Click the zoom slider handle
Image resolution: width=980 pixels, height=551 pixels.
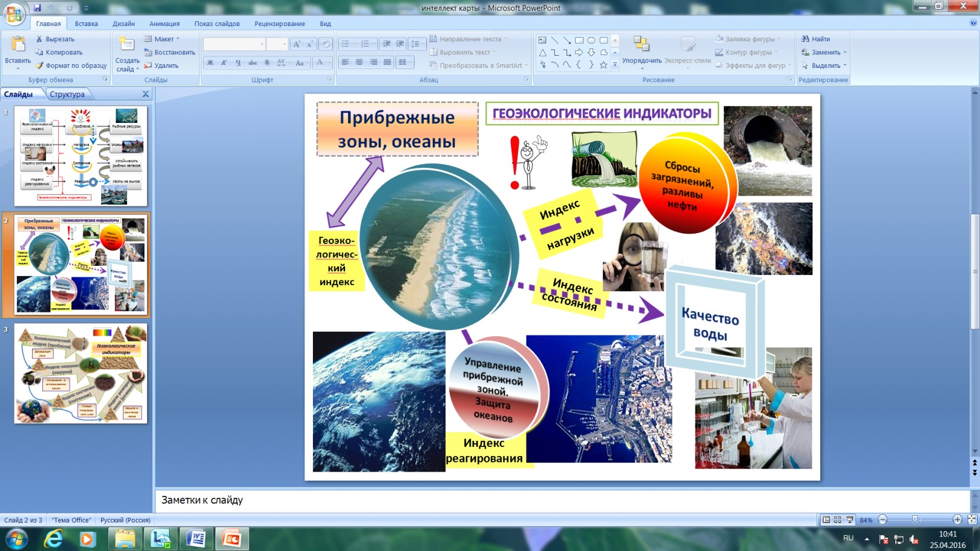point(915,520)
